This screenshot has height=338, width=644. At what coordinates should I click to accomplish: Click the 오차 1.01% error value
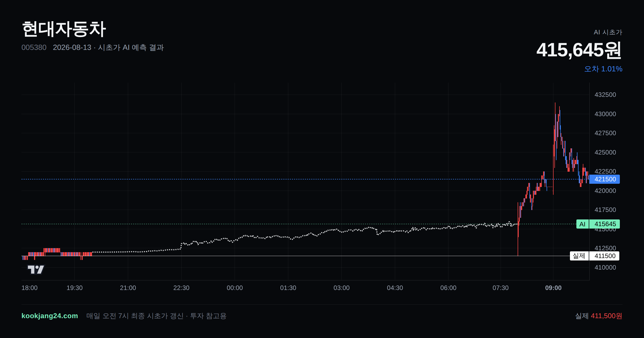click(x=603, y=69)
